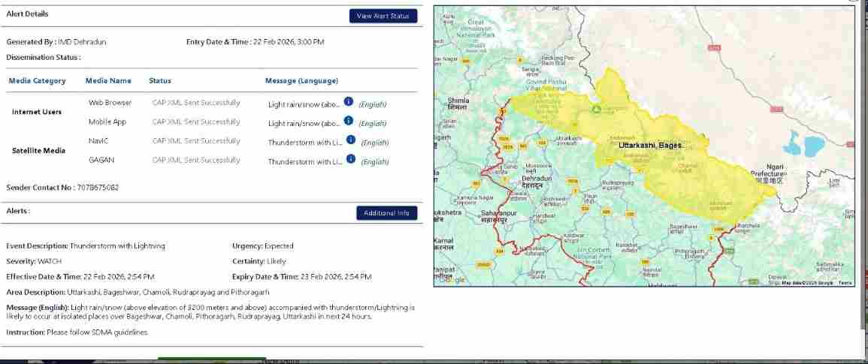Click the Status column header

pos(160,81)
